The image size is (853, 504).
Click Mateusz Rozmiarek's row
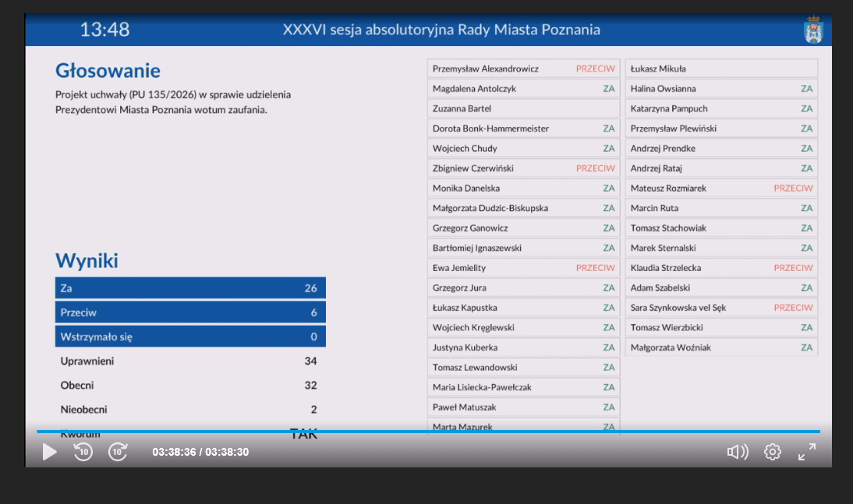tap(721, 188)
